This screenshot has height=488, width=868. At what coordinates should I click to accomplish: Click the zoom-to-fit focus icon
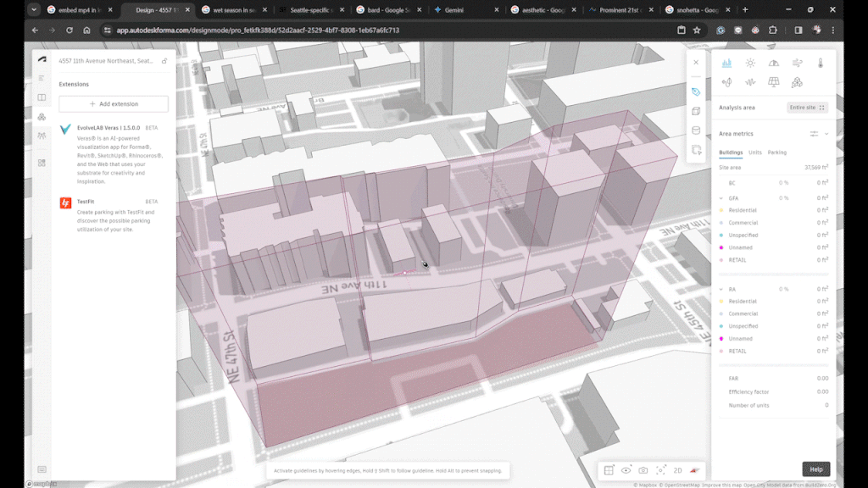[661, 470]
